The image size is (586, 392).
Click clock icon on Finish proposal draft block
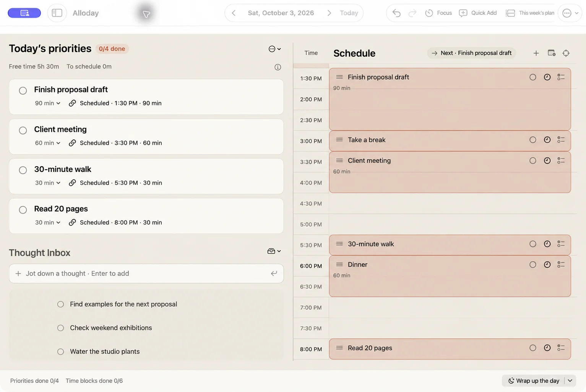pyautogui.click(x=547, y=77)
